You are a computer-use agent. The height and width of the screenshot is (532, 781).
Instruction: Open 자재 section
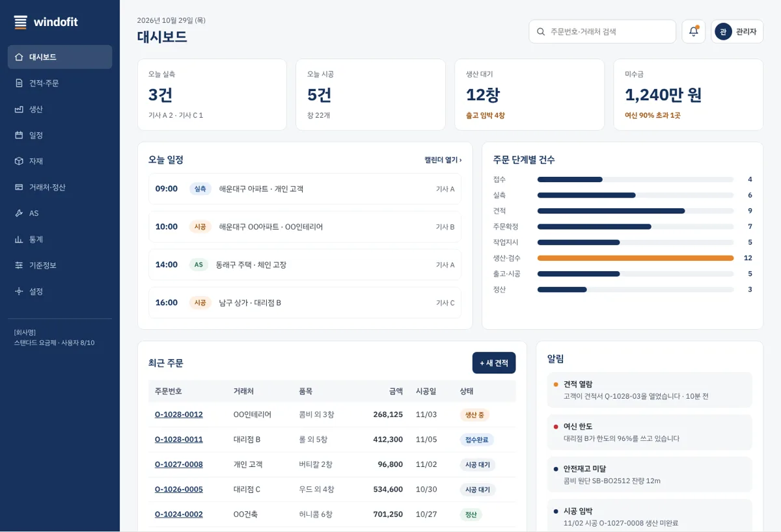pyautogui.click(x=60, y=161)
